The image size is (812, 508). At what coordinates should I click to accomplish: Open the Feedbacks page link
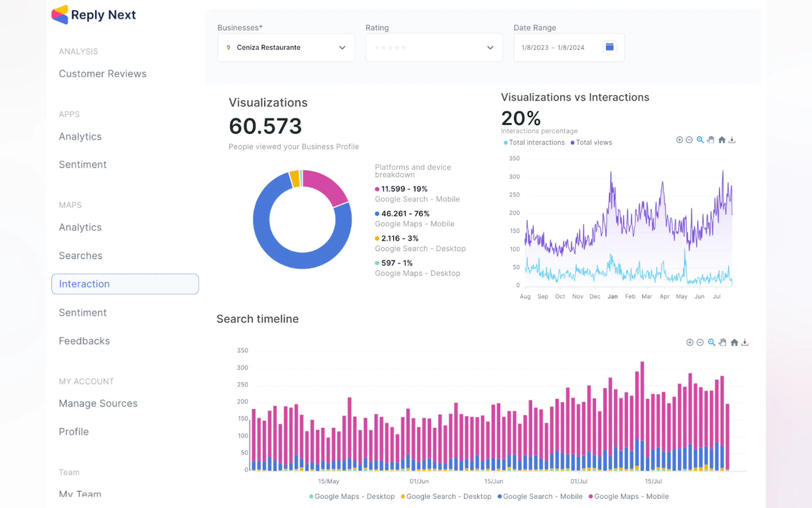pos(84,341)
